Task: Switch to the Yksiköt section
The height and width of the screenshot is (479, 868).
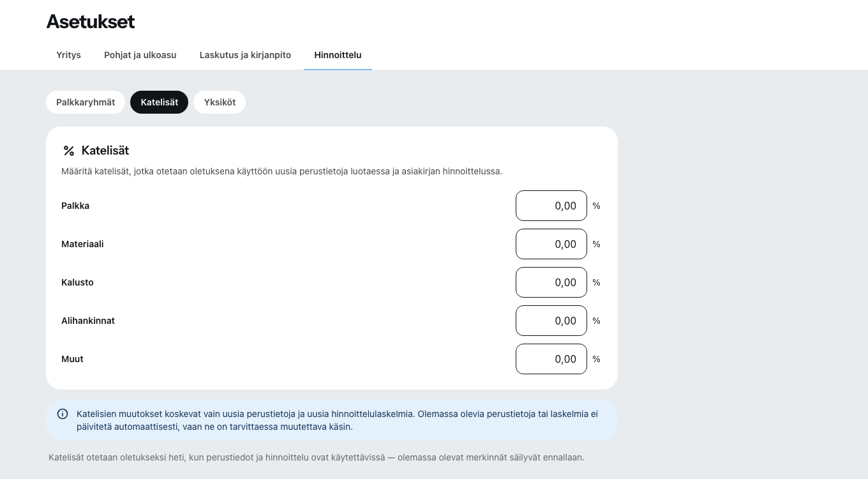Action: tap(220, 102)
